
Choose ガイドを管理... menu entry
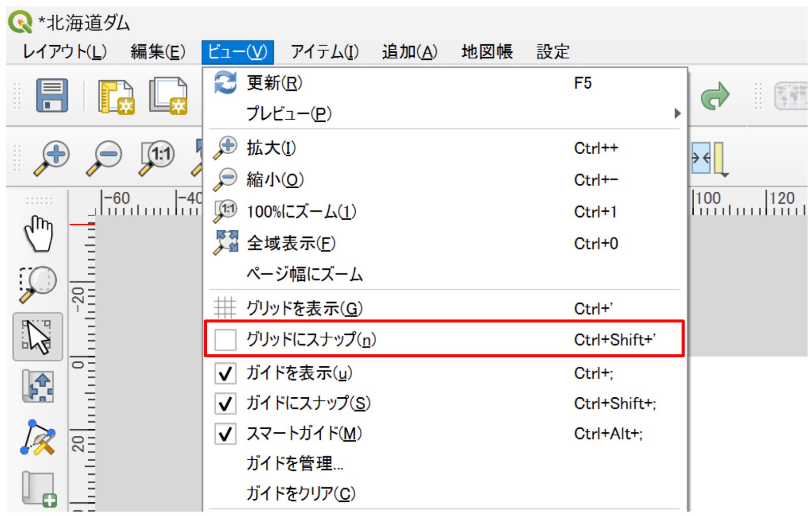pyautogui.click(x=444, y=463)
